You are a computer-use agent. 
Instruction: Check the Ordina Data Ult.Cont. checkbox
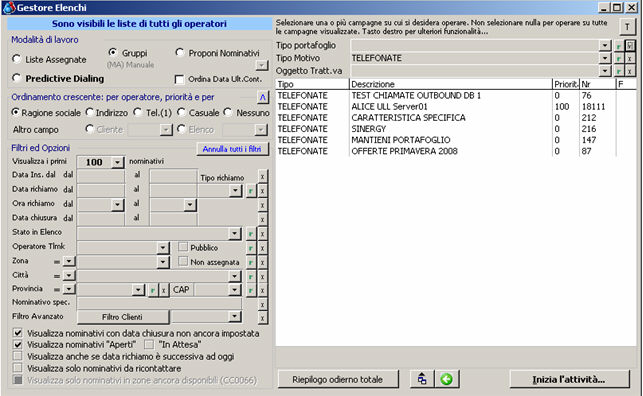pos(179,79)
